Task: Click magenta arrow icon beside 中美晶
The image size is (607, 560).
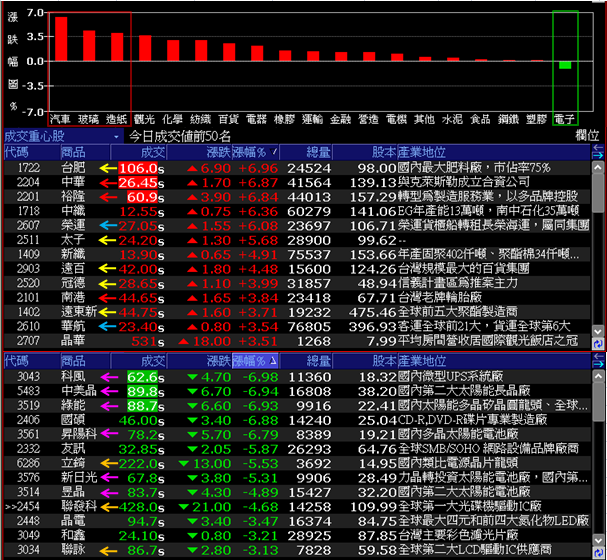Action: 109,391
